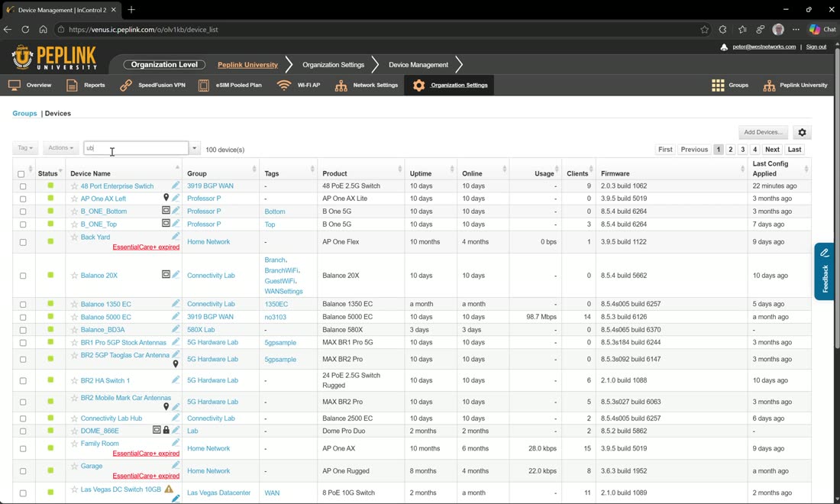Go to Next page of devices
This screenshot has width=840, height=504.
click(x=772, y=150)
